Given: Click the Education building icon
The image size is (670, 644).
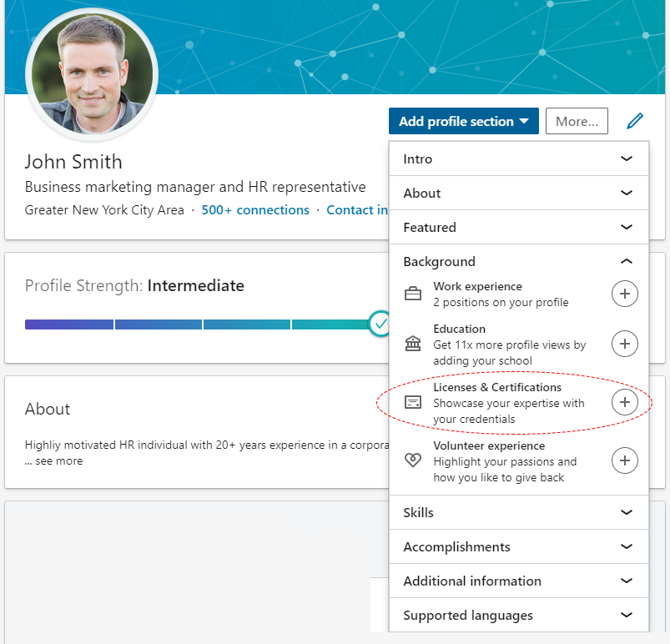Looking at the screenshot, I should 413,344.
